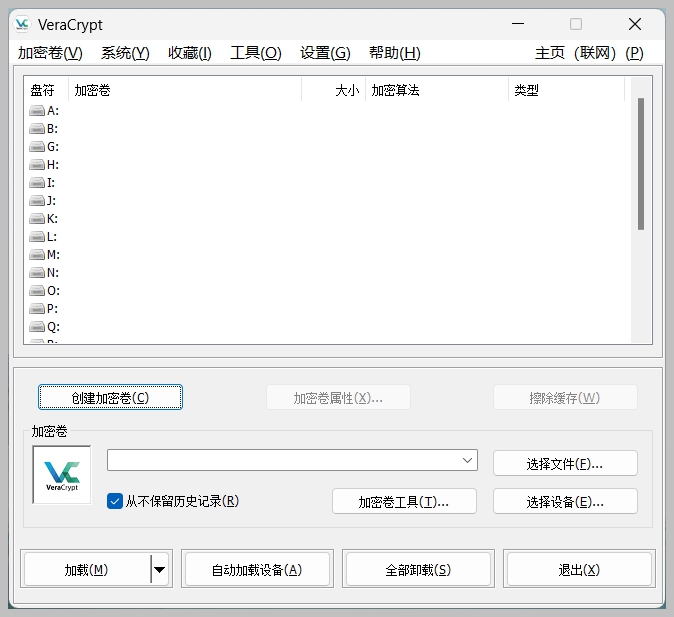
Task: Select the drive G: icon in list
Action: coord(37,147)
